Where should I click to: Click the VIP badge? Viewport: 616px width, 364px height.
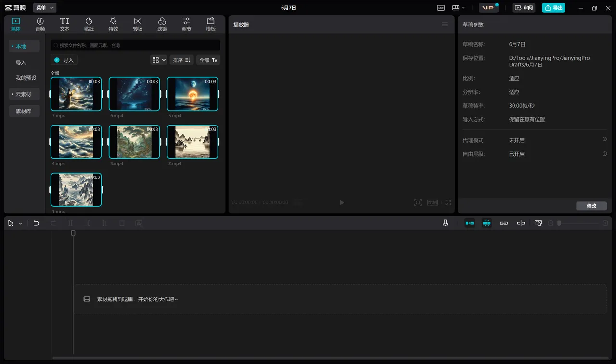point(488,8)
